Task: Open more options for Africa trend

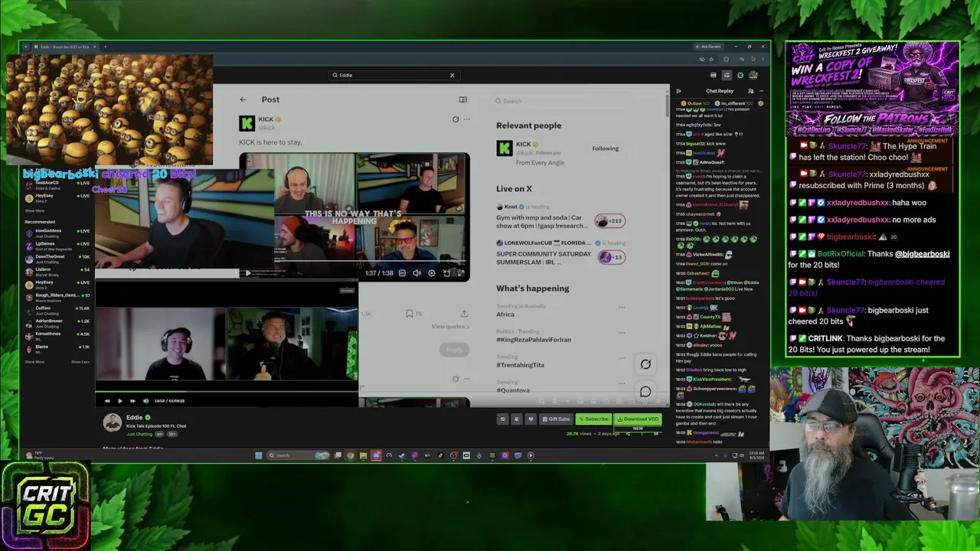Action: point(621,308)
